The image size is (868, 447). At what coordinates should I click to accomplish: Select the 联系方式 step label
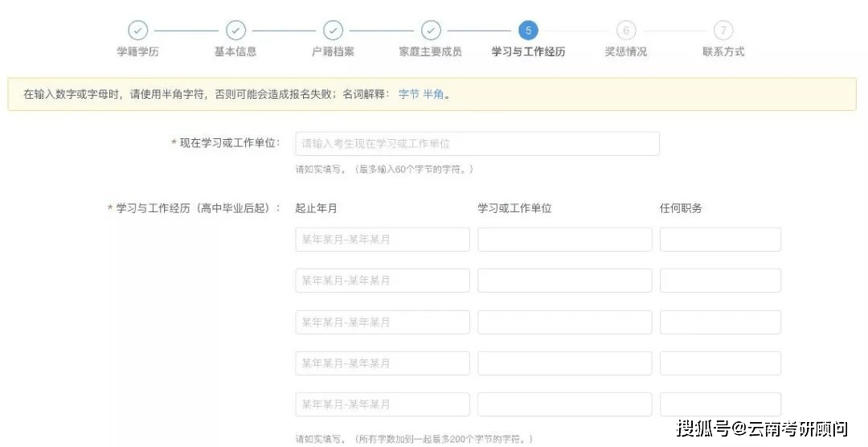coord(723,51)
